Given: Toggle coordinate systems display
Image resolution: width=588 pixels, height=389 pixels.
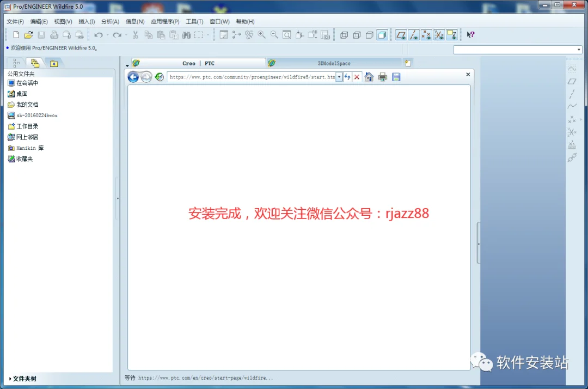Looking at the screenshot, I should (439, 35).
